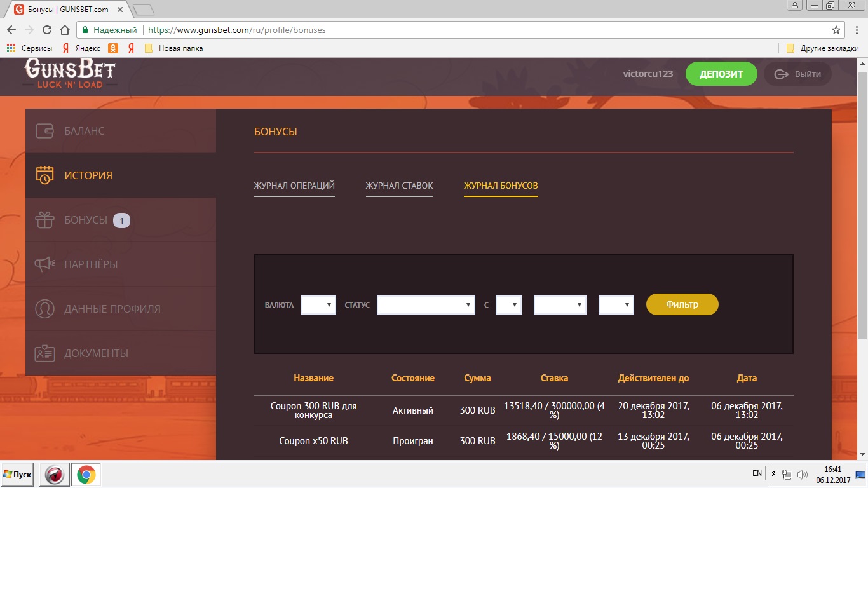This screenshot has height=610, width=868.
Task: Click the История calendar icon
Action: [44, 175]
